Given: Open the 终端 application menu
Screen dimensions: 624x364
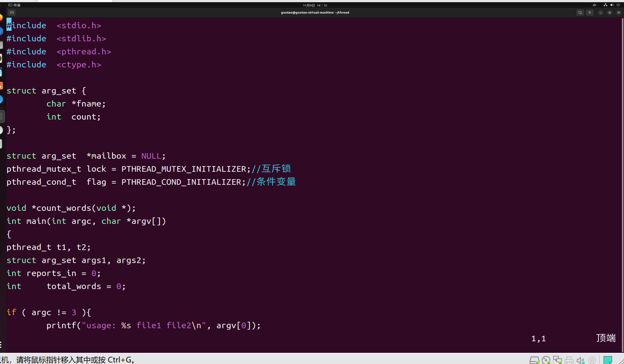Looking at the screenshot, I should [14, 5].
